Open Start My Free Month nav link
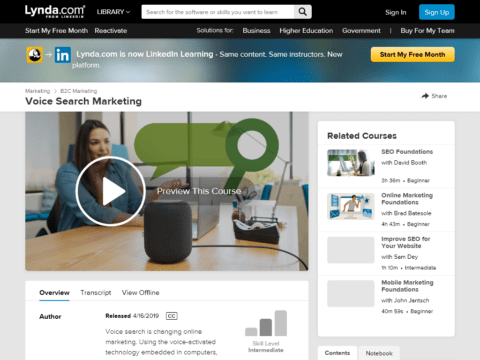Viewport: 480px width, 360px height. coord(56,31)
